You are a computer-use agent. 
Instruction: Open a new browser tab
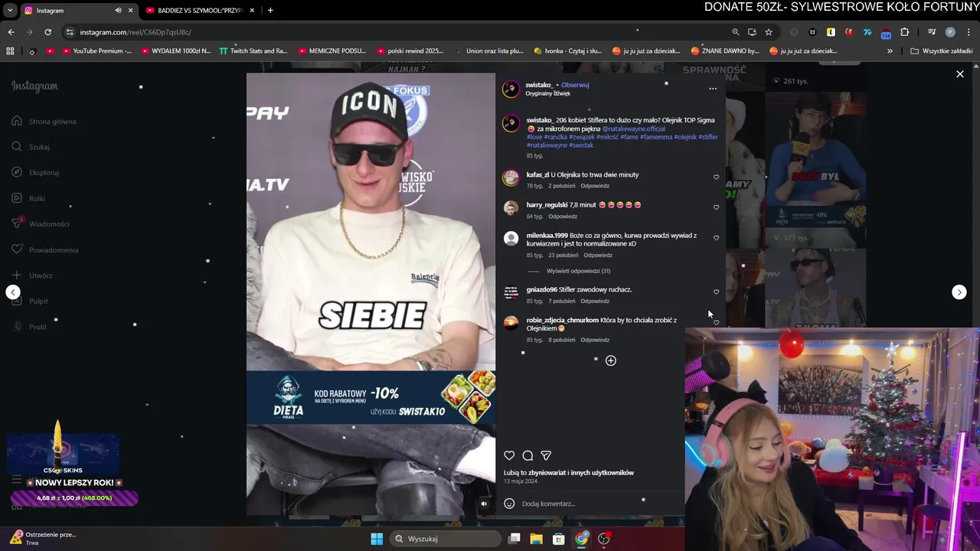pyautogui.click(x=270, y=11)
